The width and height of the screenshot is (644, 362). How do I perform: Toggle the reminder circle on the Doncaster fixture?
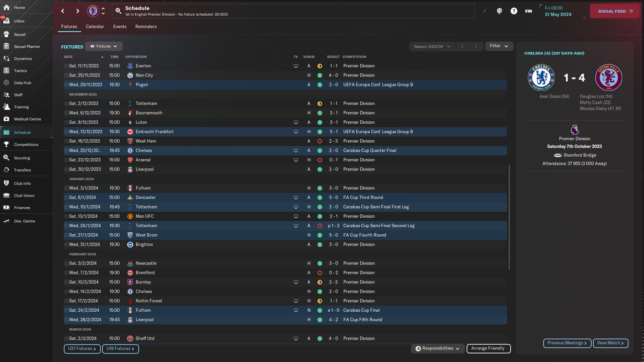coord(66,198)
